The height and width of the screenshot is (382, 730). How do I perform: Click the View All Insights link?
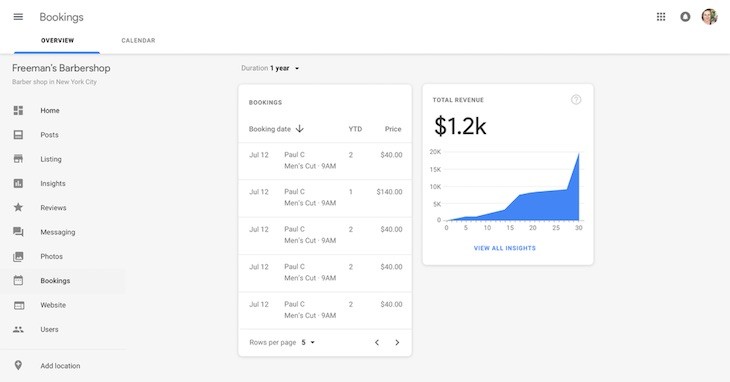(505, 248)
